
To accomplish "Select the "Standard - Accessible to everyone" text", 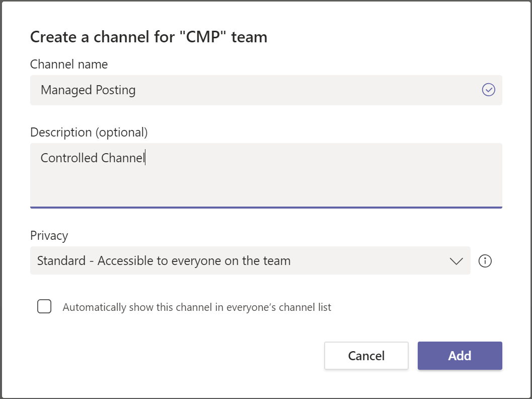I will tap(164, 261).
